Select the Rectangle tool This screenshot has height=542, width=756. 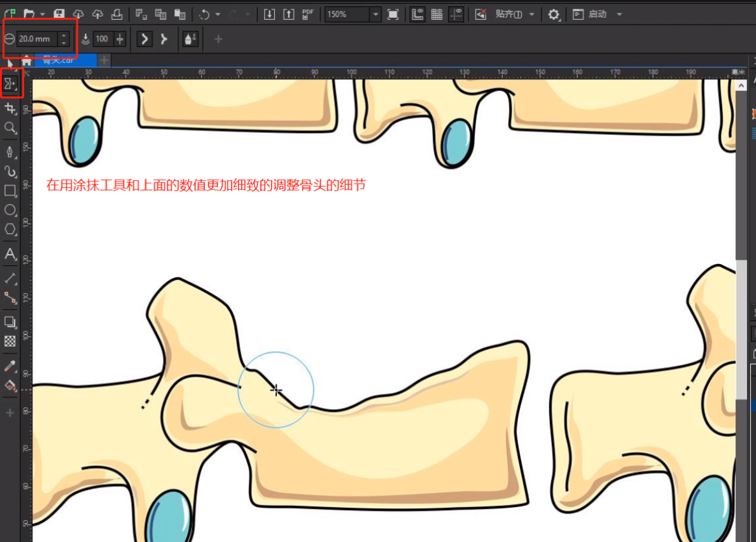[x=10, y=190]
